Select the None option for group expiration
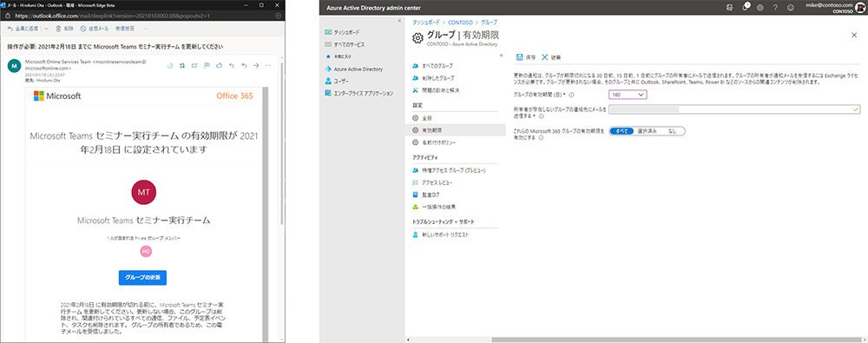 672,131
